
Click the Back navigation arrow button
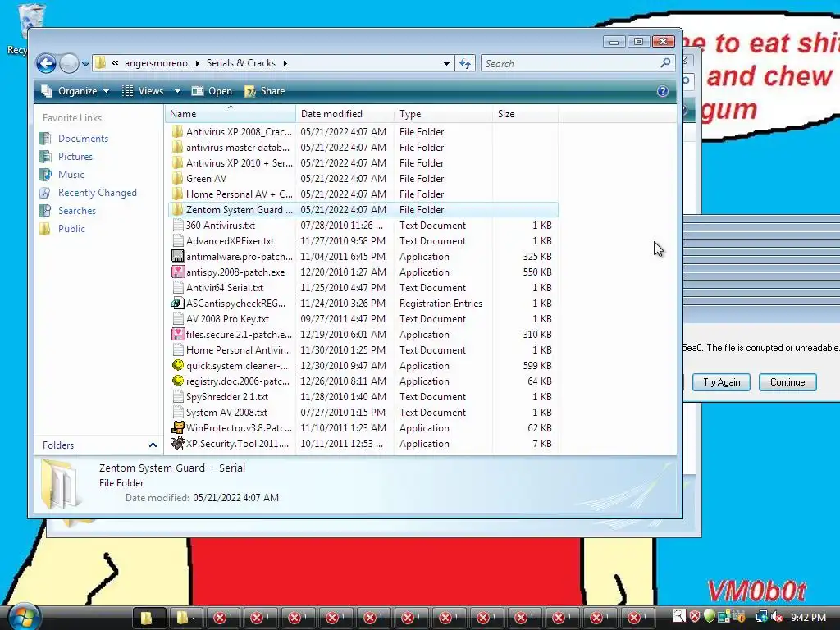pos(46,64)
